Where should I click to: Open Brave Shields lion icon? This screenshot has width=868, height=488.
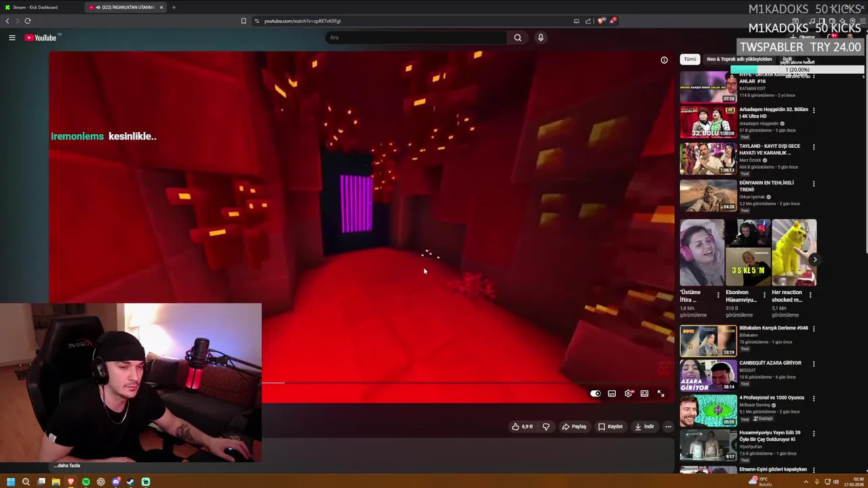click(601, 21)
